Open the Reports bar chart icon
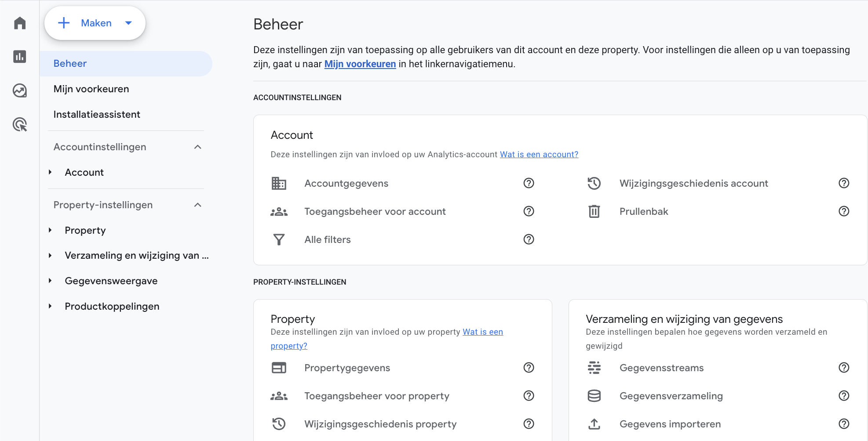868x441 pixels. pyautogui.click(x=20, y=57)
